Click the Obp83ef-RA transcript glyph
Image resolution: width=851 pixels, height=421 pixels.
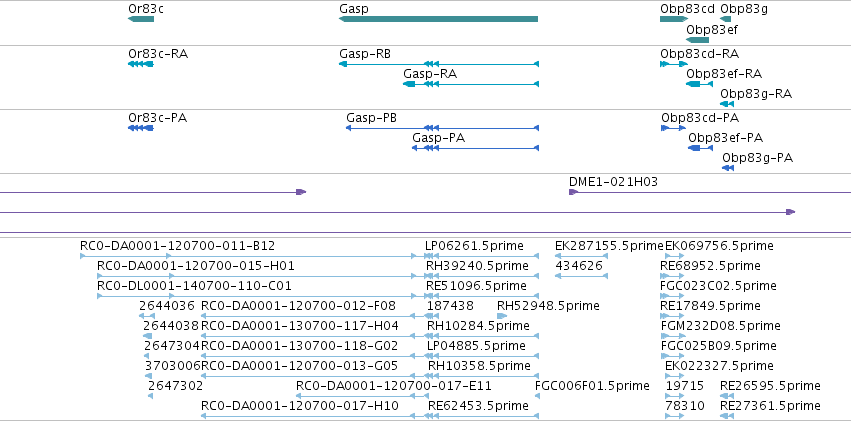point(699,84)
